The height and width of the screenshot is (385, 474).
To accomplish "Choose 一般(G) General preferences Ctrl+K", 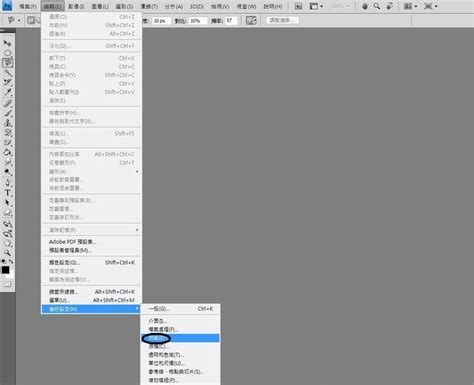I will pos(180,309).
